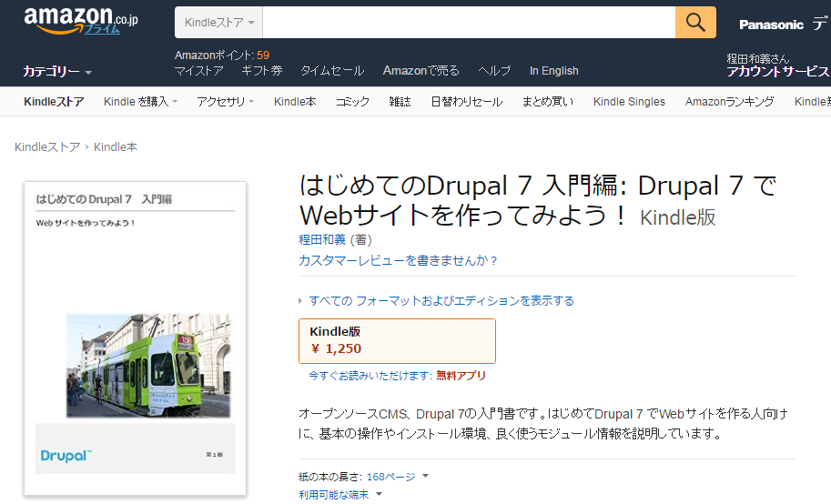Click the 無料アプリ link
Screen dimensions: 831x504
coord(461,375)
